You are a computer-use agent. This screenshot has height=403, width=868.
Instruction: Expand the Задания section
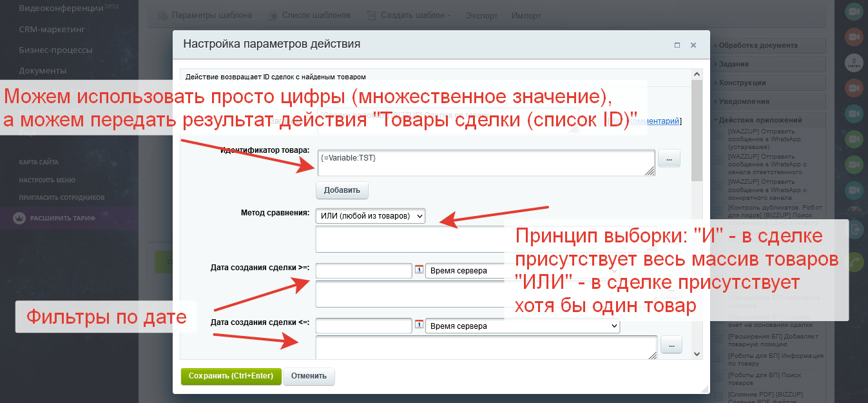tap(769, 64)
